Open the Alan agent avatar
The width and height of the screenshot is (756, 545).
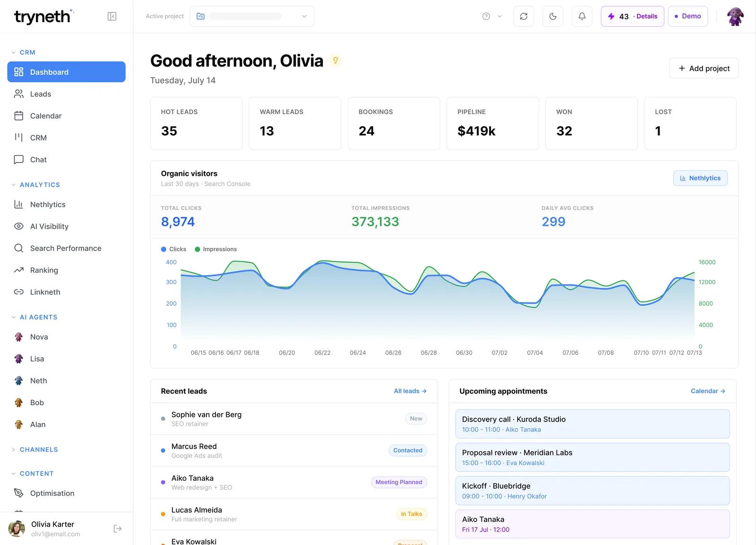pos(19,424)
